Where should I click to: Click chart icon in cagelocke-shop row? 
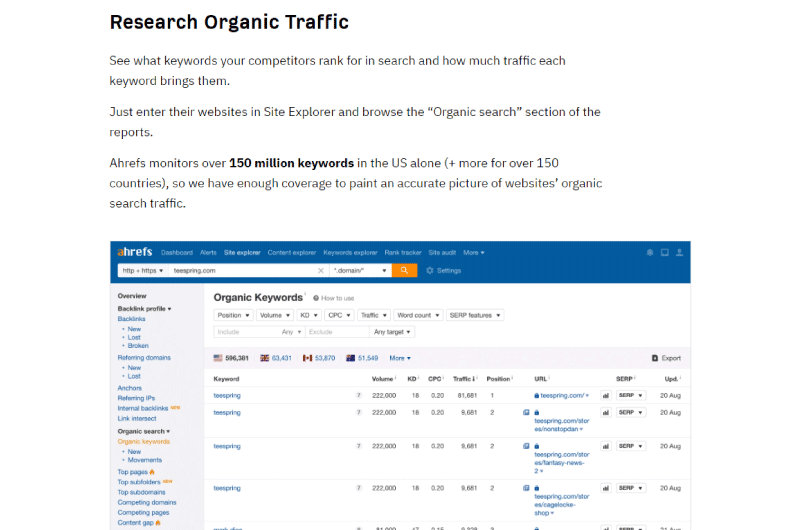606,488
